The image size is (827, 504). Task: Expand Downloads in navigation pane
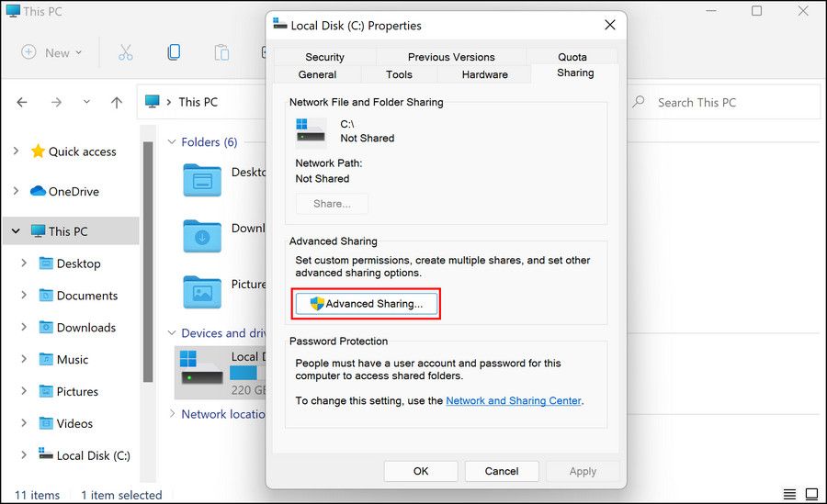point(24,327)
